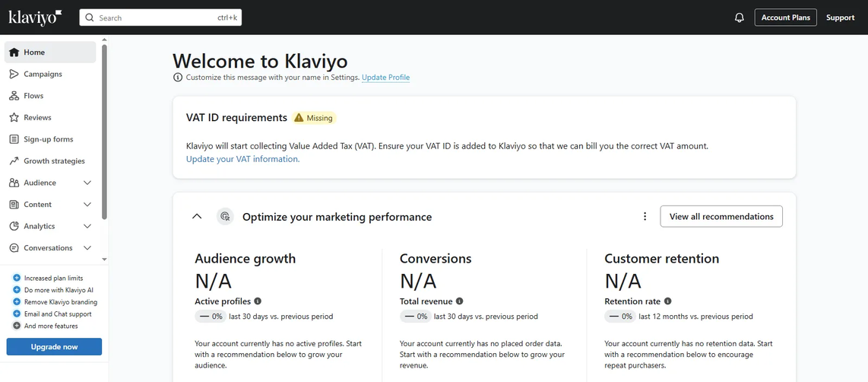Click plus icon beside Do more with Klaviyo AI
The width and height of the screenshot is (868, 382).
click(17, 290)
